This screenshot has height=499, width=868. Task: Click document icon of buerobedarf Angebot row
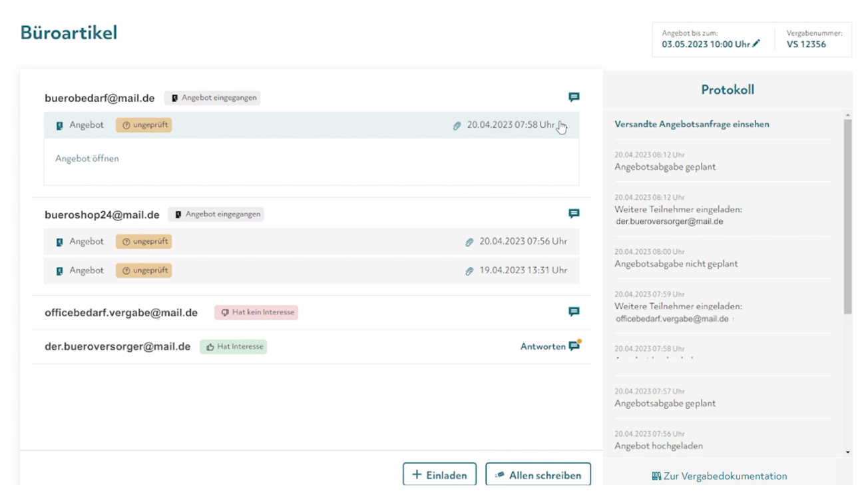click(60, 125)
